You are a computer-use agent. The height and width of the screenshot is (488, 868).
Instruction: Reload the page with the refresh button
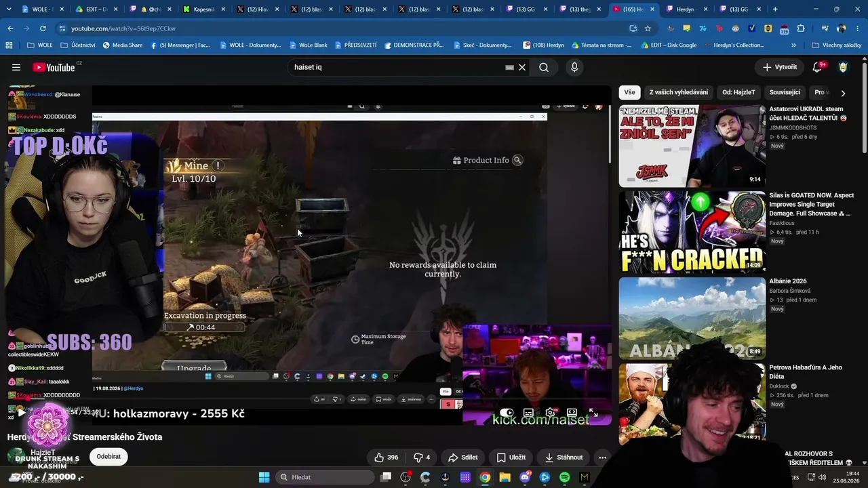[x=43, y=28]
